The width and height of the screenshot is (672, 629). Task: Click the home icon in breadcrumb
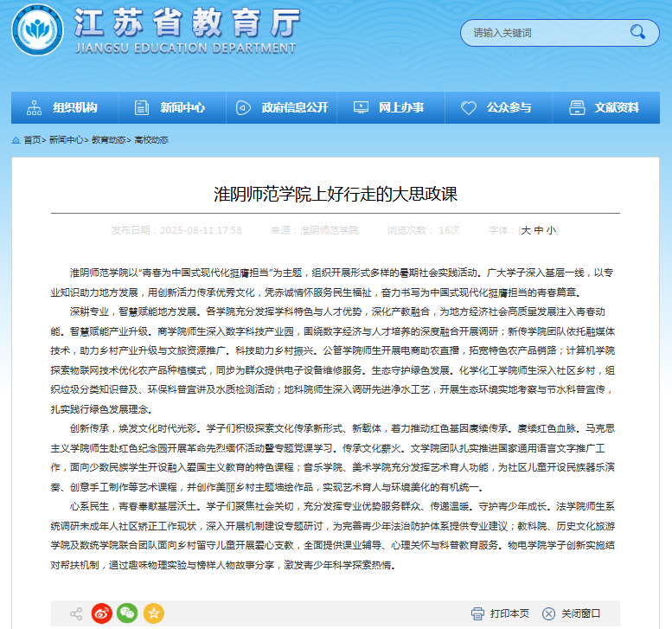click(16, 140)
